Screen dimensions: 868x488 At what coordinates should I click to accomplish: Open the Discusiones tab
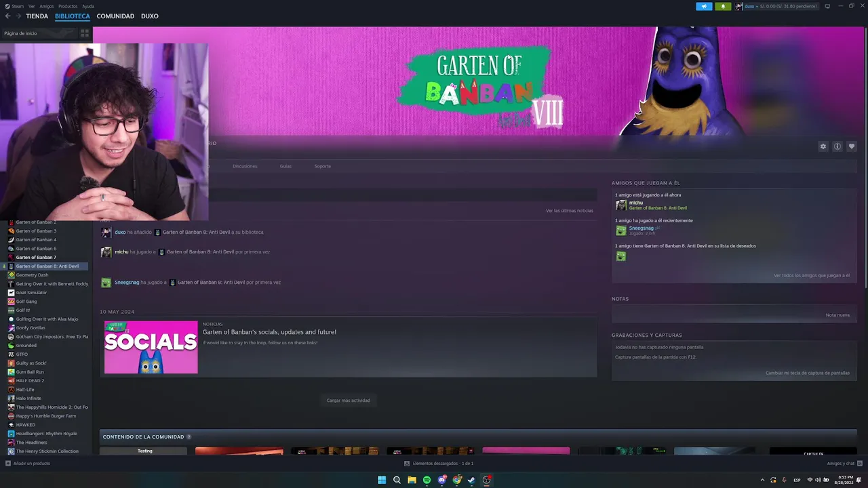[x=245, y=166]
